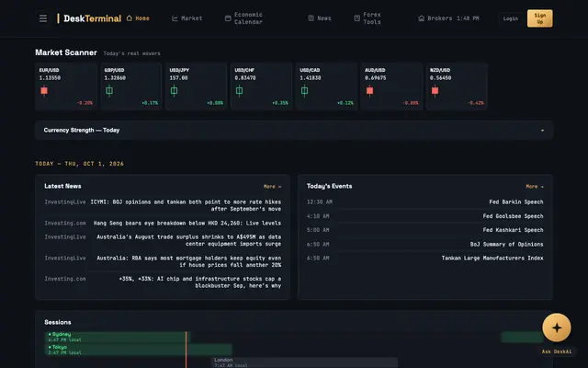
Task: Click the Sydney session bar
Action: [x=118, y=337]
